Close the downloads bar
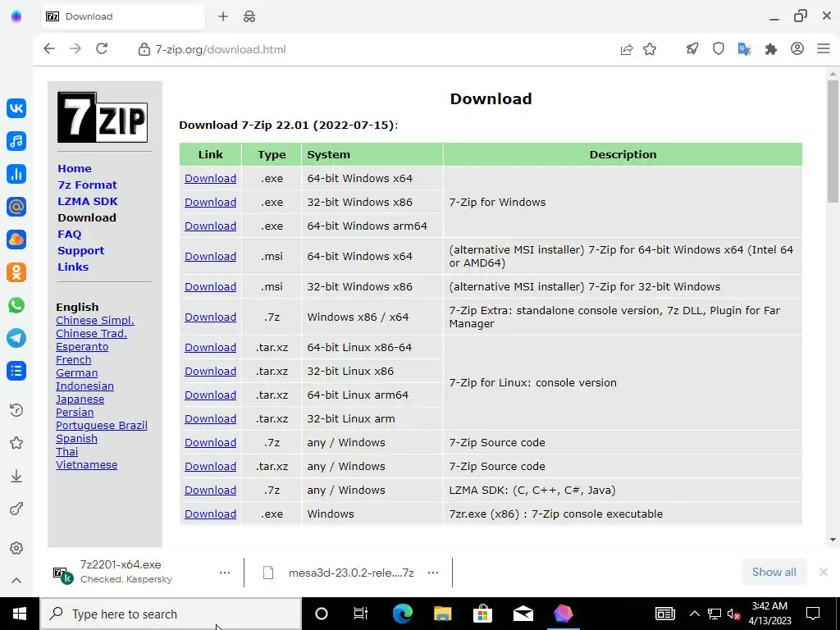The image size is (840, 630). coord(824,572)
